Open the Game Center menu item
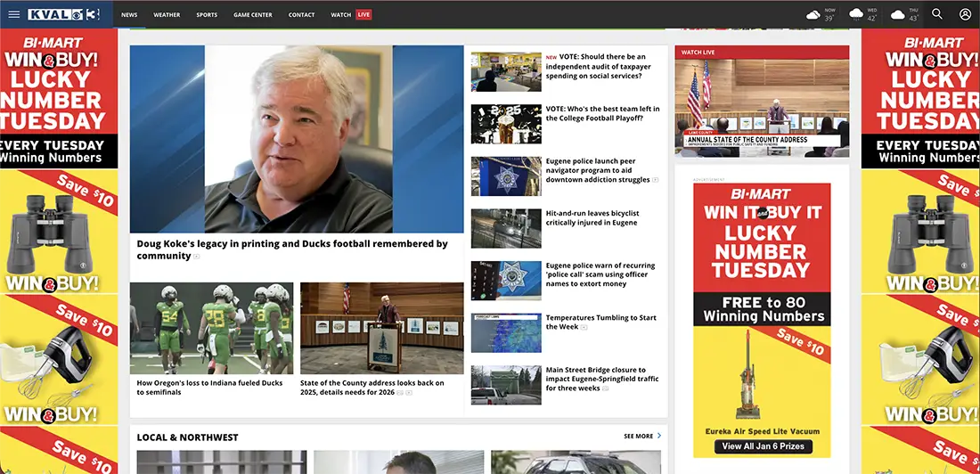This screenshot has width=980, height=474. 252,14
